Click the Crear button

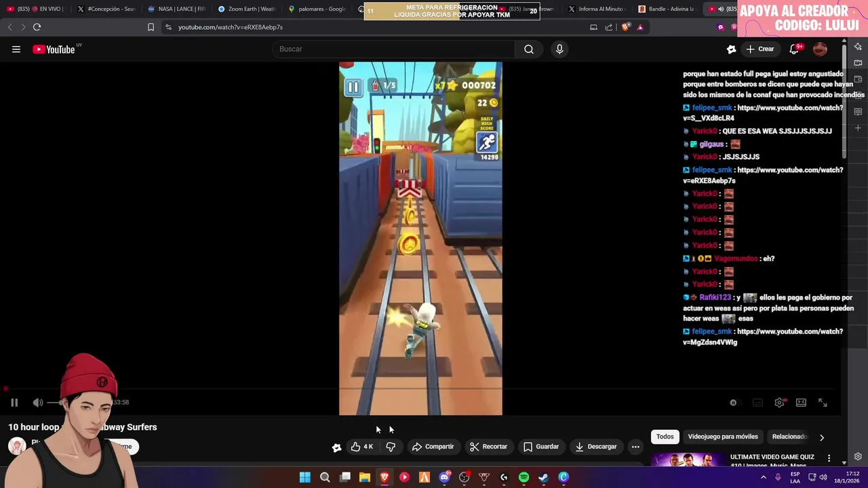click(760, 49)
